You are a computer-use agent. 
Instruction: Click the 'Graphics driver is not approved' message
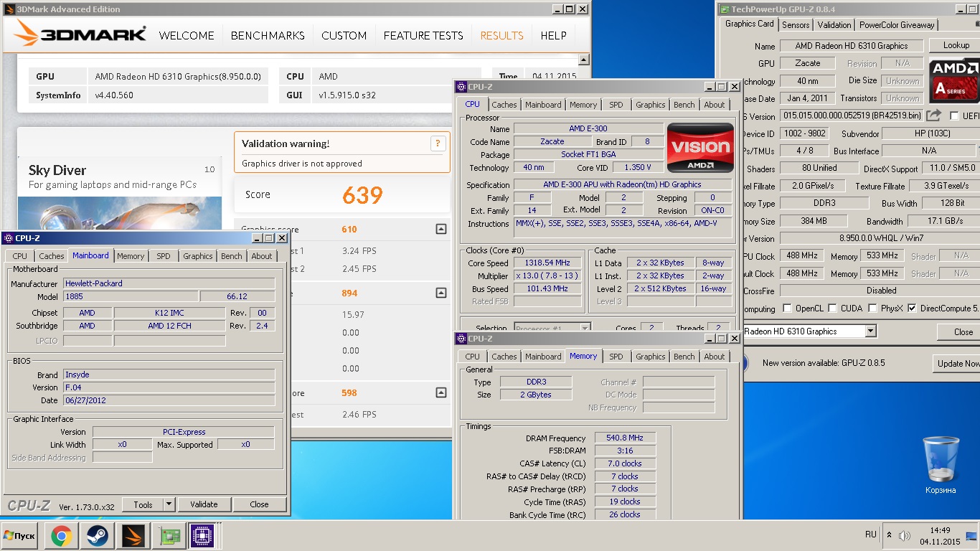tap(302, 164)
